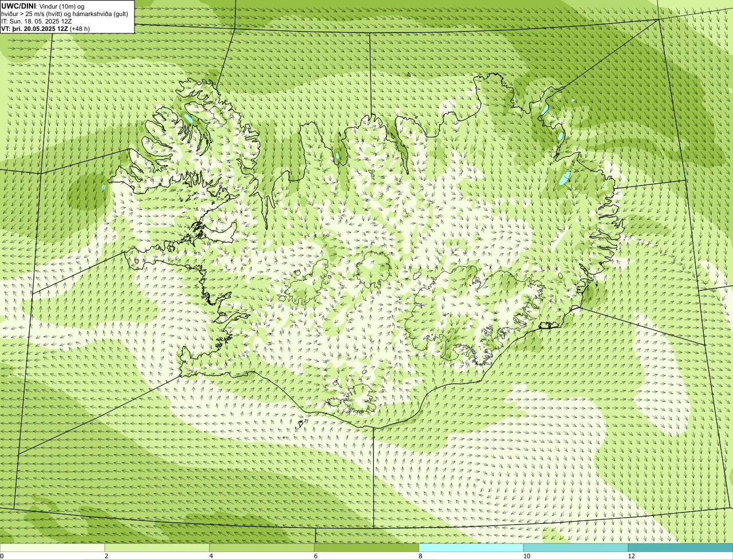Click the 0–2 palest color scale segment
Viewport: 733px width, 560px height.
pos(53,547)
